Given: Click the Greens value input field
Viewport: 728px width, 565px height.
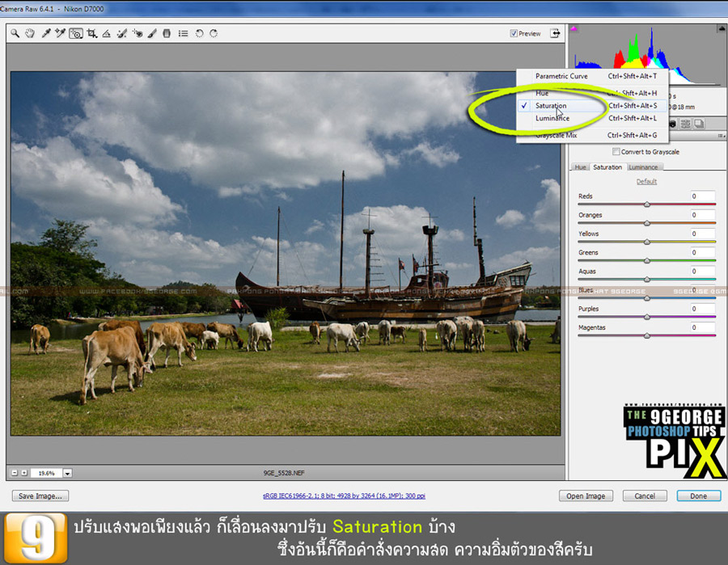Looking at the screenshot, I should pyautogui.click(x=702, y=252).
